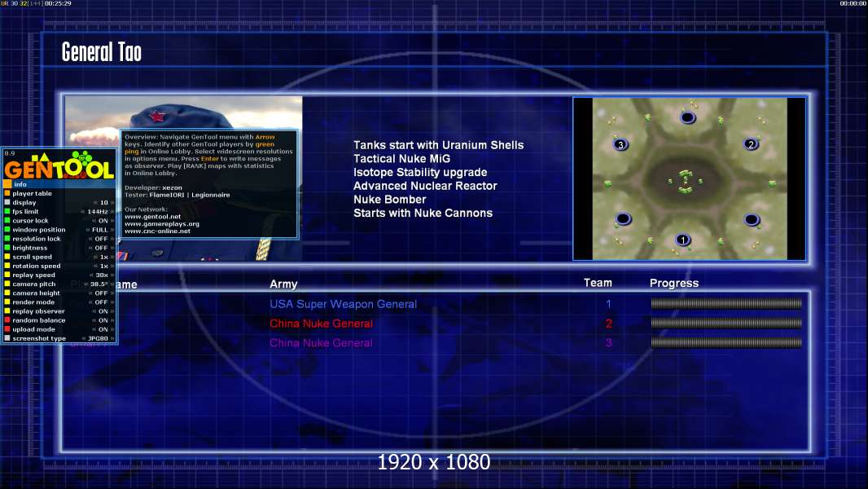Toggle the upload mode ON value
Screen dimensions: 868x489
pos(103,329)
